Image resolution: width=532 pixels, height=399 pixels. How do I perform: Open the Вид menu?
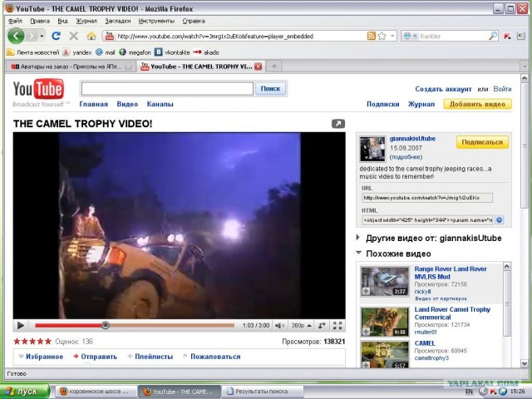pos(62,21)
